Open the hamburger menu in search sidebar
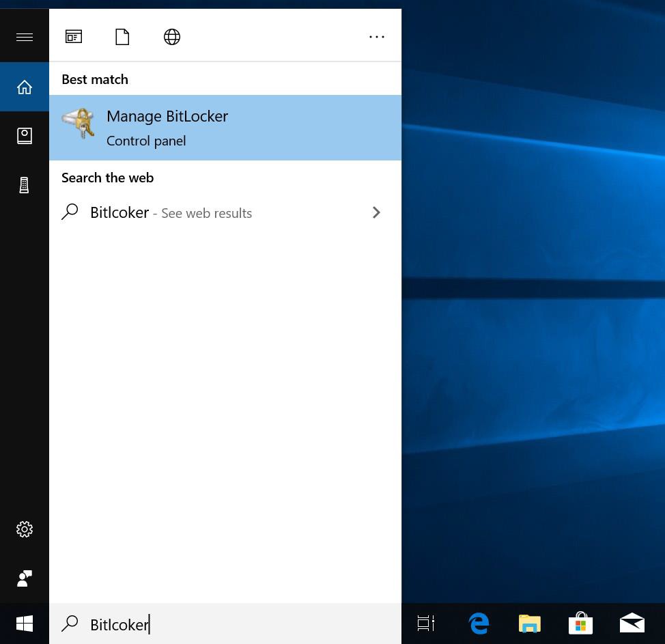Screen dimensions: 665x644 (24, 38)
